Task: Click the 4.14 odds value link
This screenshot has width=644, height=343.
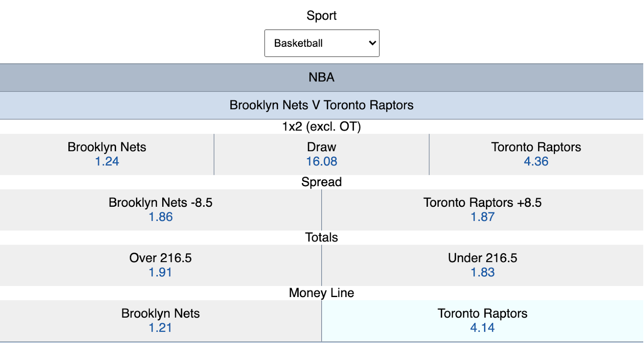Action: [x=483, y=328]
